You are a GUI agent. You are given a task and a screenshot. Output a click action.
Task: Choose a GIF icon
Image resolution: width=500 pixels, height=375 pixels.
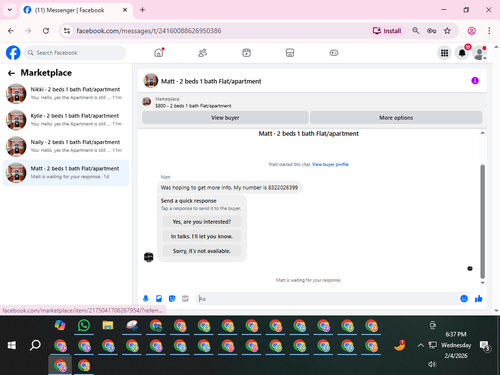tap(185, 299)
